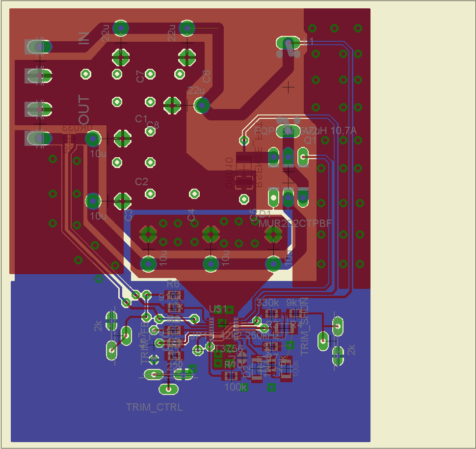476x449 pixels.
Task: Click the Q1 center top pad
Action: pos(288,157)
